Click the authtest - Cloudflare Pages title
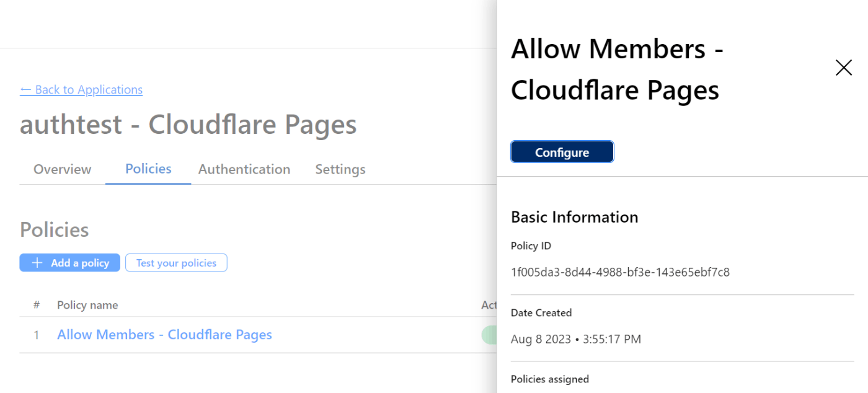868x393 pixels. [x=188, y=125]
